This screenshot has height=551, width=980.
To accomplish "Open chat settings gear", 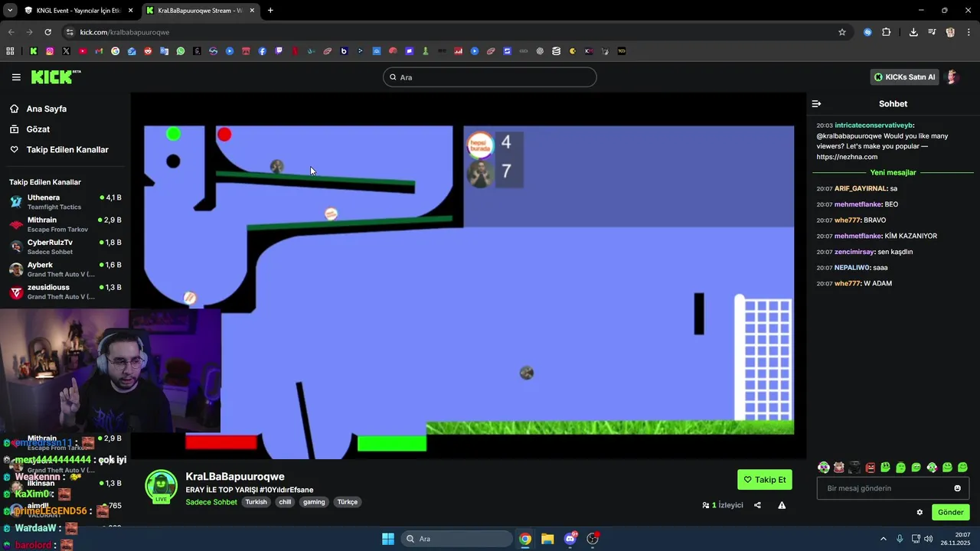I will (920, 512).
